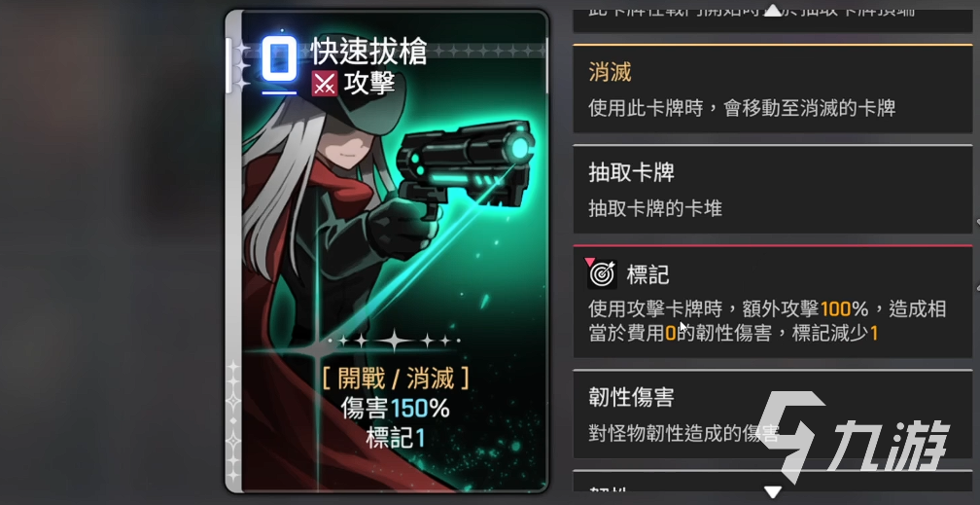Click the sparkle star divider on the card
This screenshot has width=980, height=505.
(x=393, y=342)
